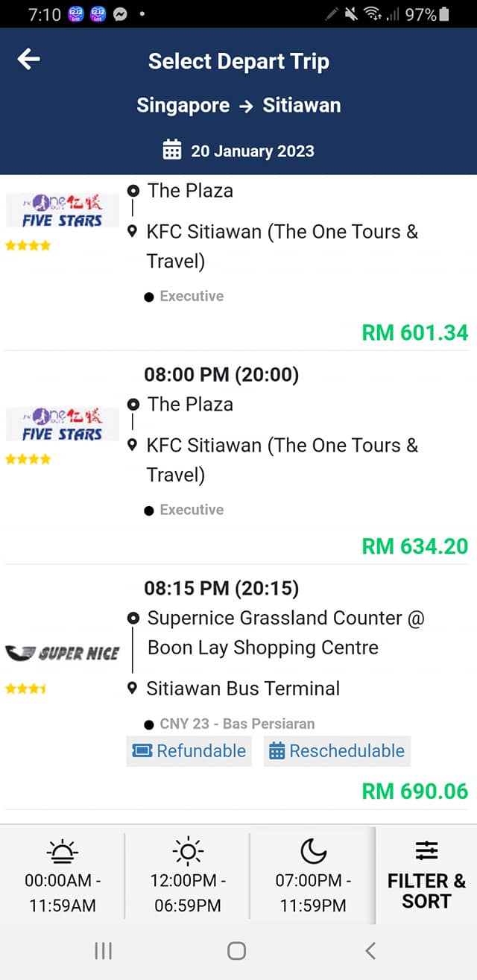The height and width of the screenshot is (980, 477).
Task: Tap the FILTER & SORT sliders icon
Action: click(426, 850)
